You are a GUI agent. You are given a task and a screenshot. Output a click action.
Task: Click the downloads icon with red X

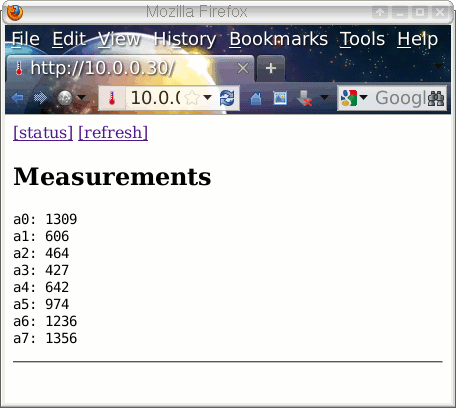pyautogui.click(x=305, y=99)
